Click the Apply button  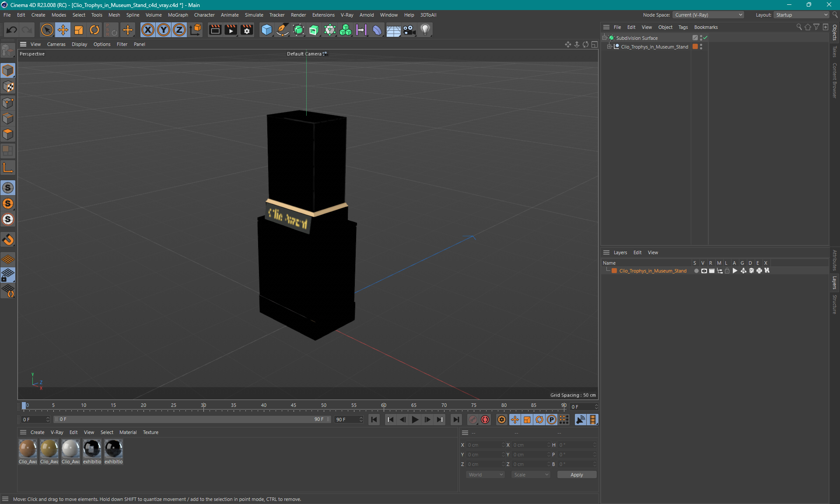coord(577,475)
